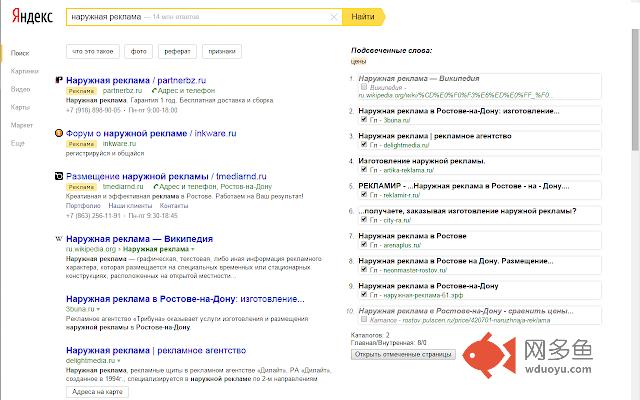
Task: Open Карты in sidebar
Action: tap(20, 107)
